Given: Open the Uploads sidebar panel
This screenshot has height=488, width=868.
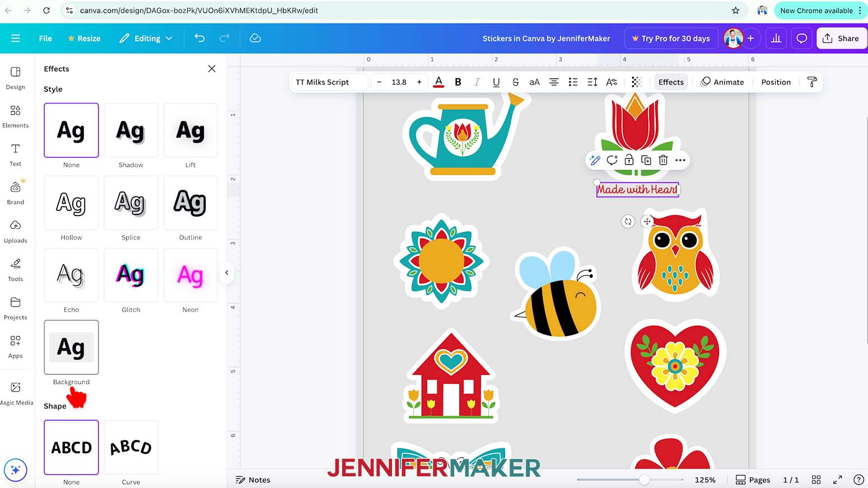Looking at the screenshot, I should (x=16, y=231).
